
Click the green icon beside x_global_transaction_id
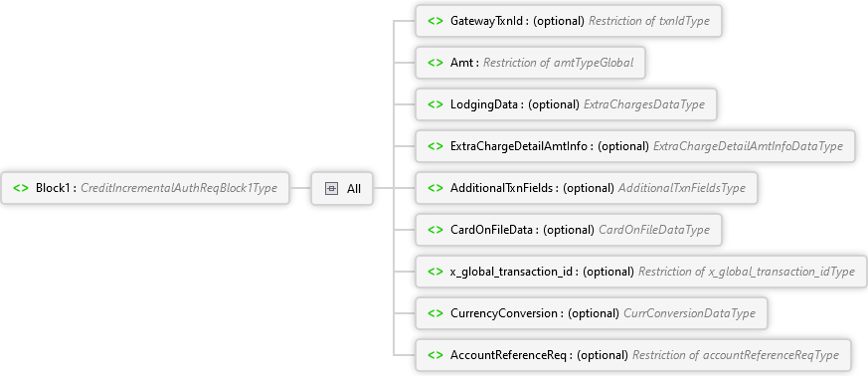point(435,272)
